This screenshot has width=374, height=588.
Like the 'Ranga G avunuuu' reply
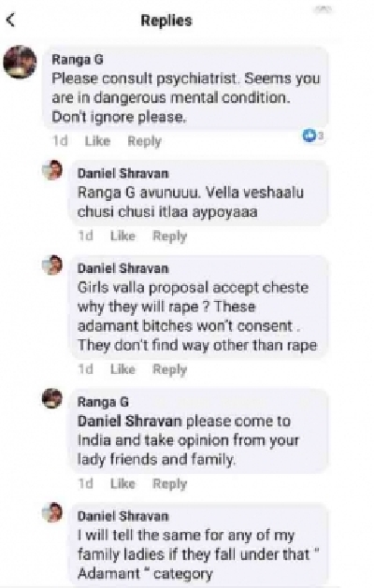tap(122, 236)
